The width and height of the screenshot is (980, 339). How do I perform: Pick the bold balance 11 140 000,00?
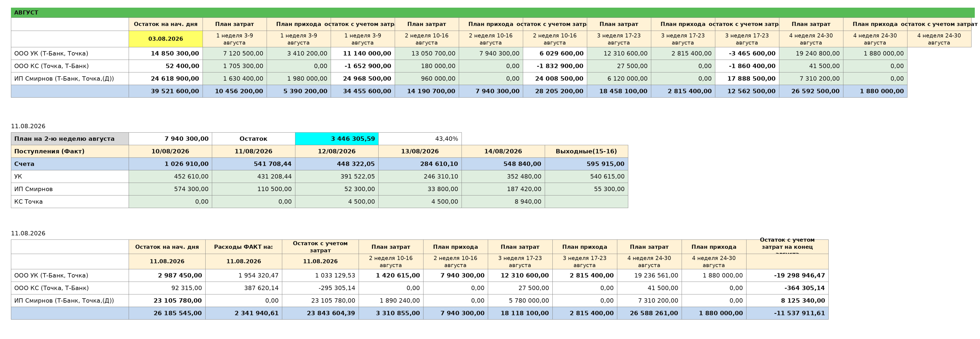tap(362, 54)
